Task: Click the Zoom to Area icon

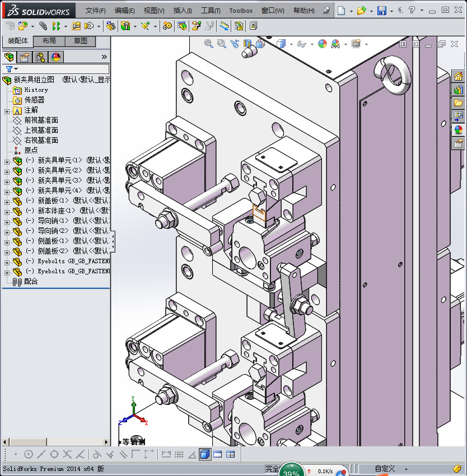Action: (222, 44)
